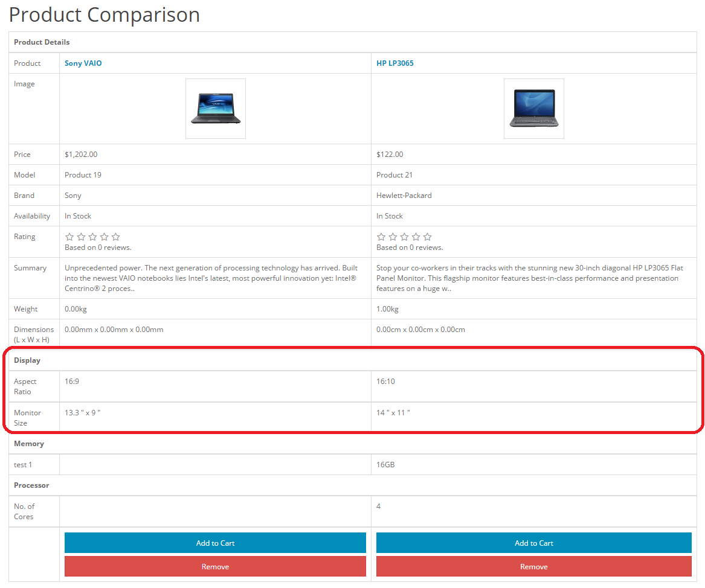Click the Model row label
This screenshot has width=705, height=588.
click(x=24, y=175)
